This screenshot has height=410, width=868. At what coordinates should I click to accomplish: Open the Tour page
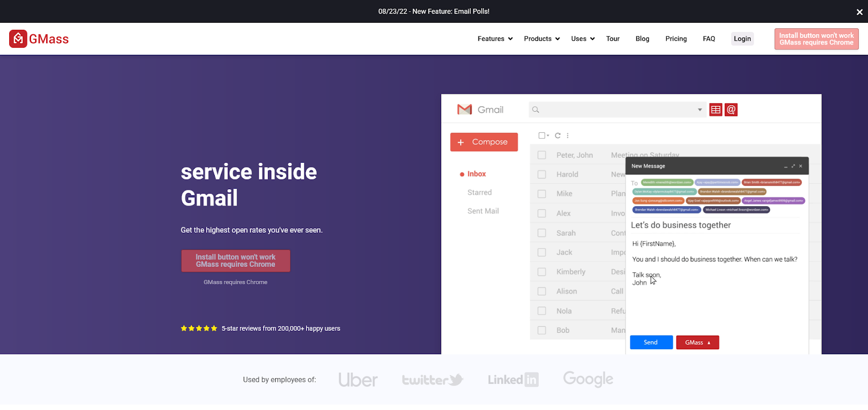[x=613, y=39]
